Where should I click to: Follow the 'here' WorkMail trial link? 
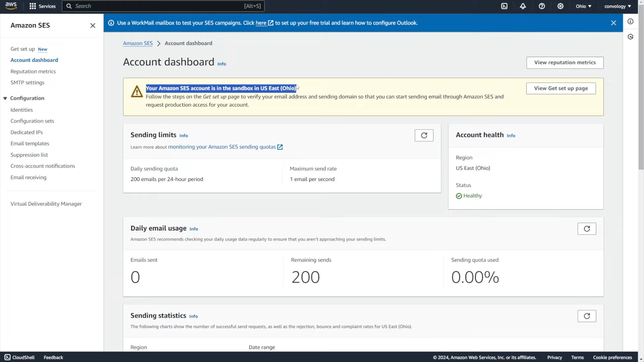264,23
